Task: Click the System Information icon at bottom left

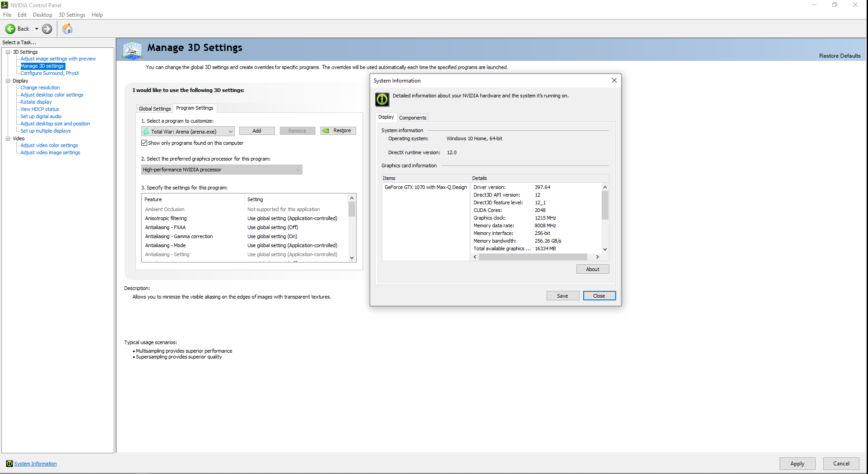Action: click(9, 464)
